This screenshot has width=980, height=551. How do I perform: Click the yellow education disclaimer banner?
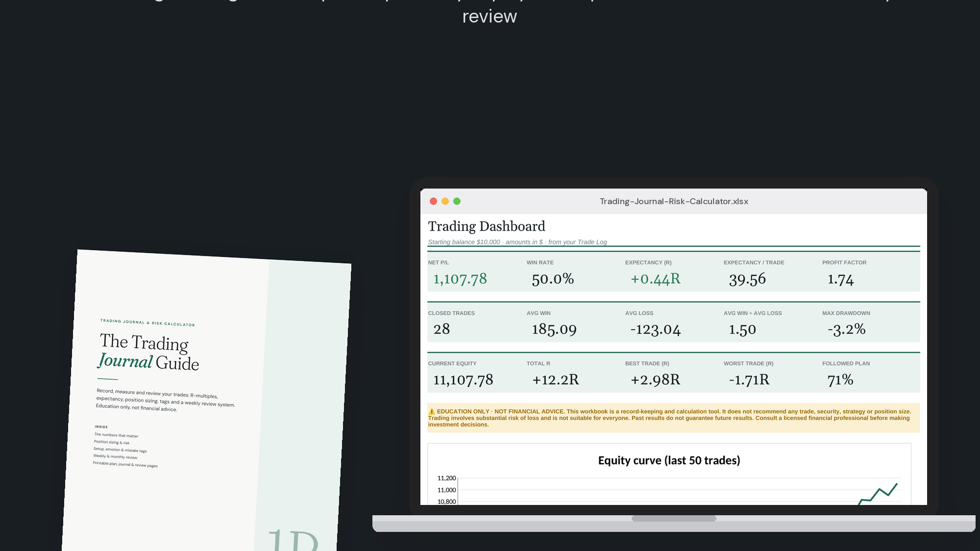[673, 418]
